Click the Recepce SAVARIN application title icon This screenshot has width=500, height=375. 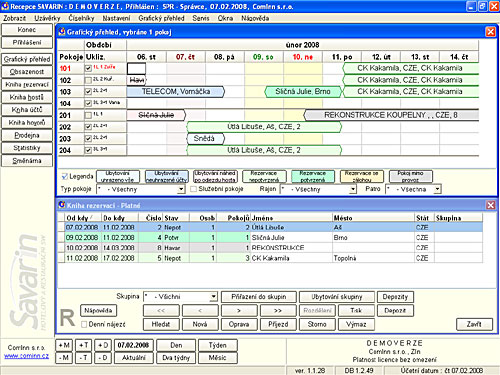[5, 6]
